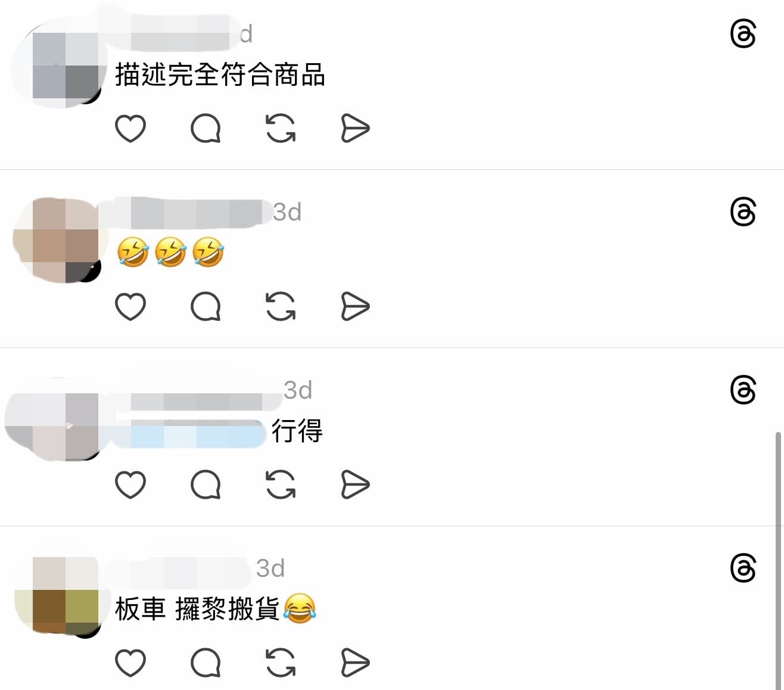Screen dimensions: 784x690
Task: Repost the 板車 攞黎搬貨 comment
Action: pos(281,663)
